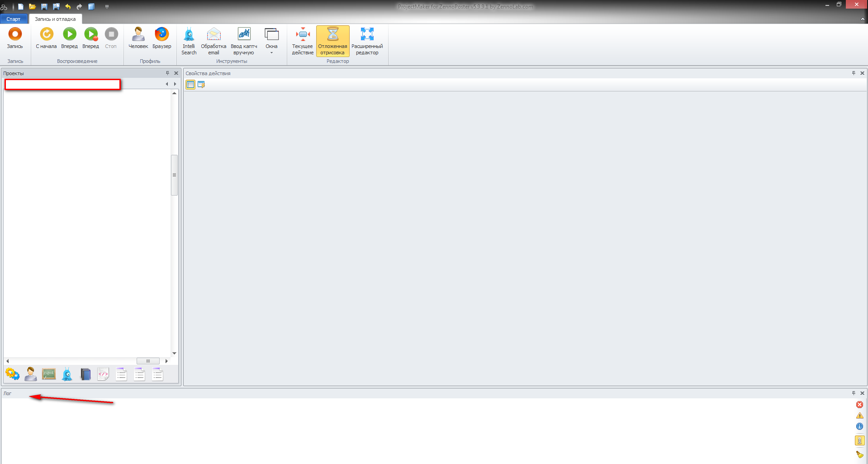The height and width of the screenshot is (464, 868).
Task: Toggle Отложенная отрисовка mode
Action: point(333,41)
